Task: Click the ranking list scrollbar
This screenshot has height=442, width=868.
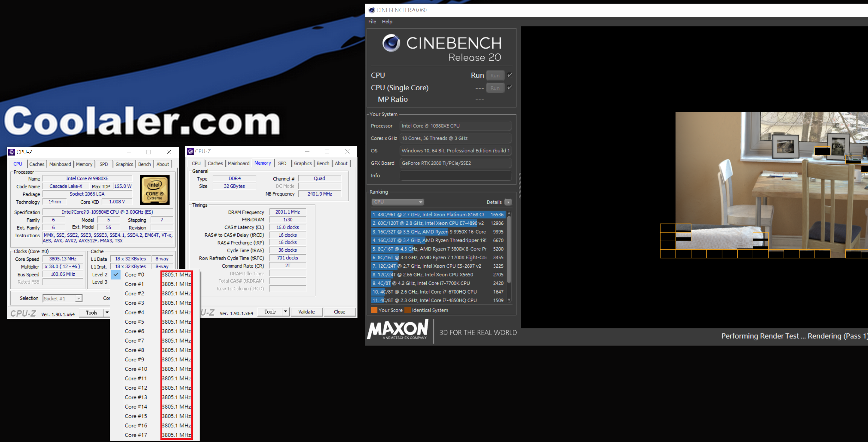Action: tap(509, 249)
